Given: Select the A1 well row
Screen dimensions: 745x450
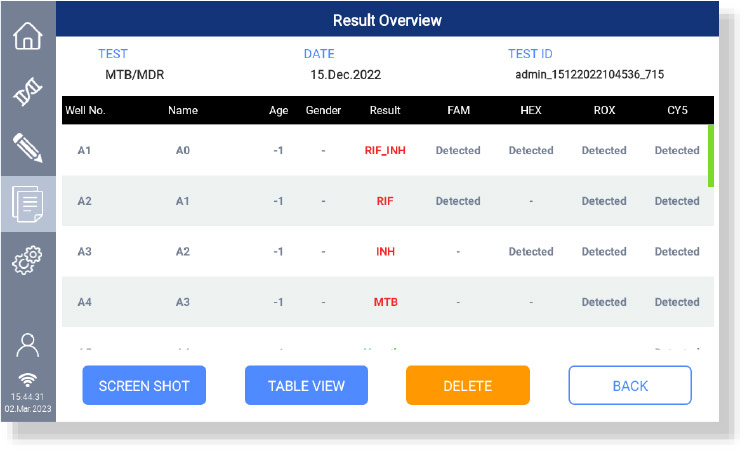Looking at the screenshot, I should 85,151.
